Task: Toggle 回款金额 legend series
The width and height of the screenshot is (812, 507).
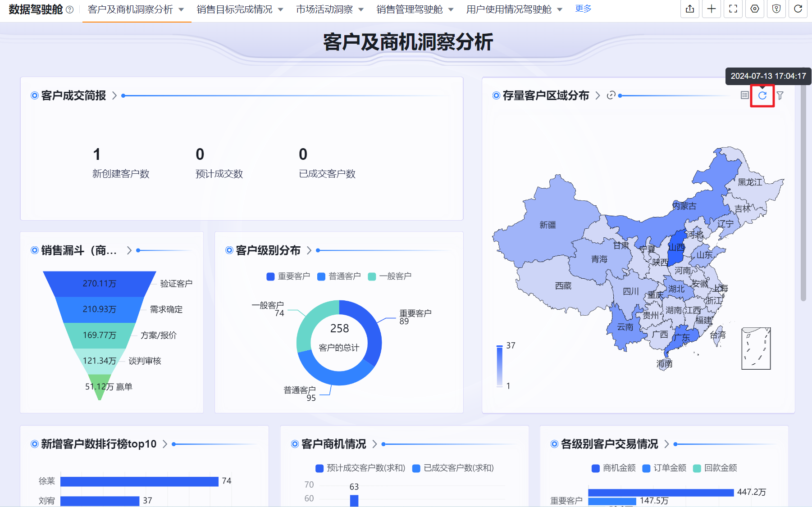Action: pos(715,468)
